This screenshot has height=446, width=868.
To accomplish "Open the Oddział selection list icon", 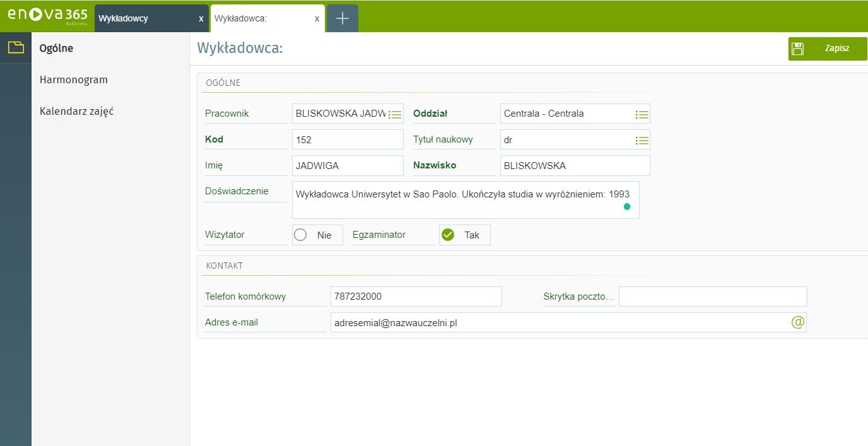I will [642, 114].
